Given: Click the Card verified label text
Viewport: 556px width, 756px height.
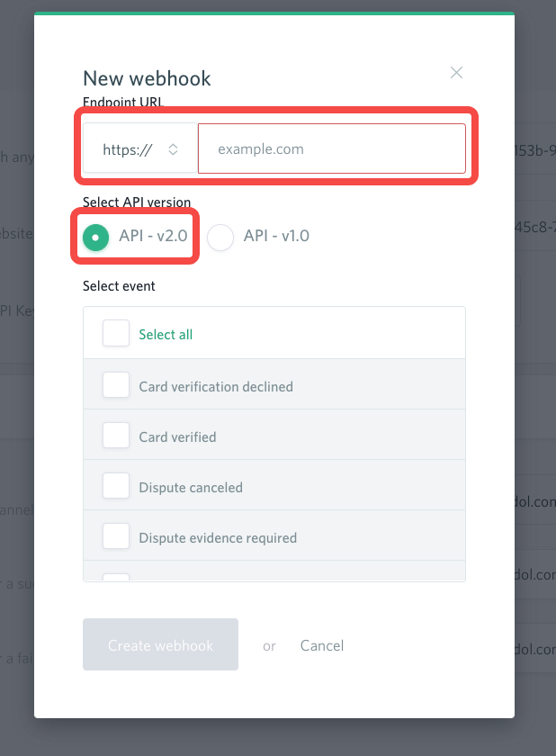Looking at the screenshot, I should 177,437.
